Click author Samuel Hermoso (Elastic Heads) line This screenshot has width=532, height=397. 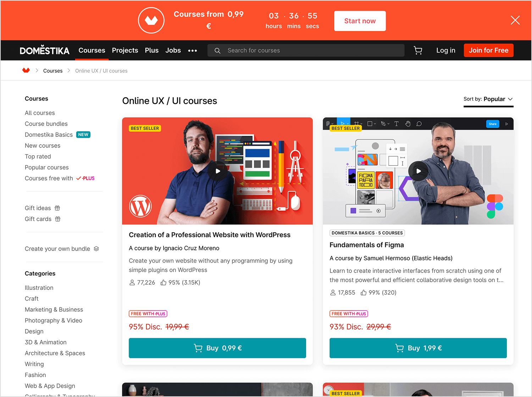point(391,258)
